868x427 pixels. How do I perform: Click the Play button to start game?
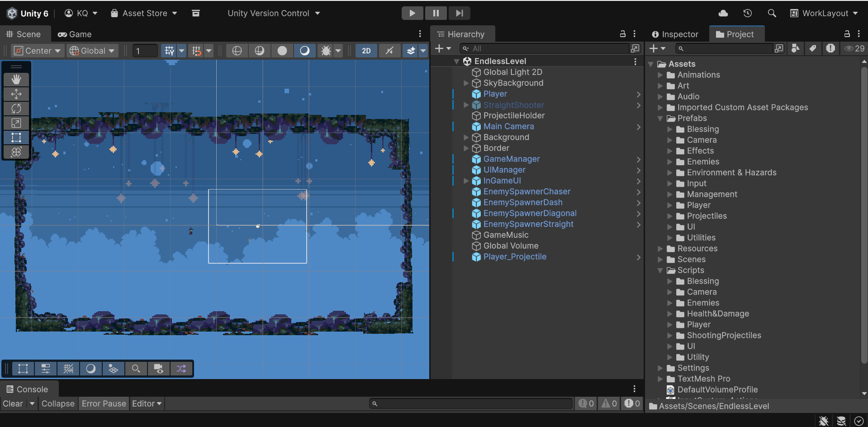point(412,13)
